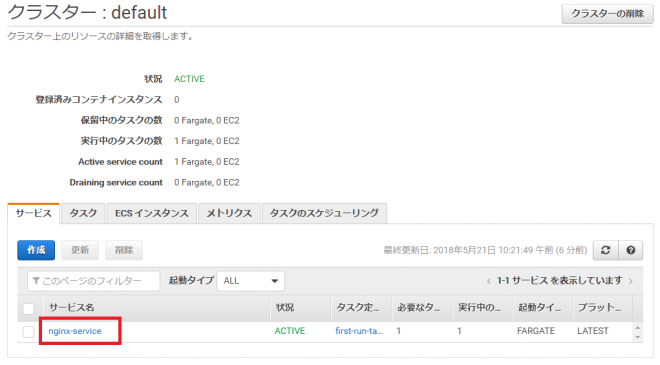
Task: Open the first-run-ta... task definition link
Action: click(359, 331)
